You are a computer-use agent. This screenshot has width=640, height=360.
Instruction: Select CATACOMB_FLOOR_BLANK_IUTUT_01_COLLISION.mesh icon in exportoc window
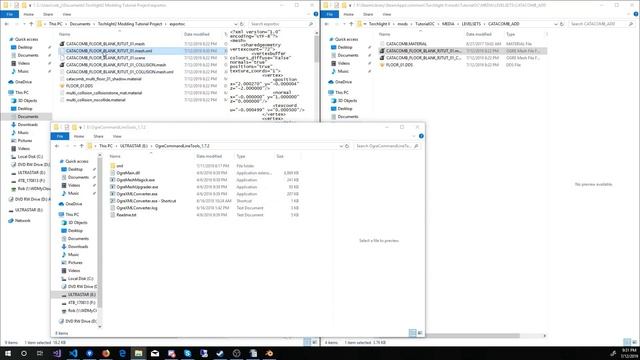pyautogui.click(x=62, y=65)
